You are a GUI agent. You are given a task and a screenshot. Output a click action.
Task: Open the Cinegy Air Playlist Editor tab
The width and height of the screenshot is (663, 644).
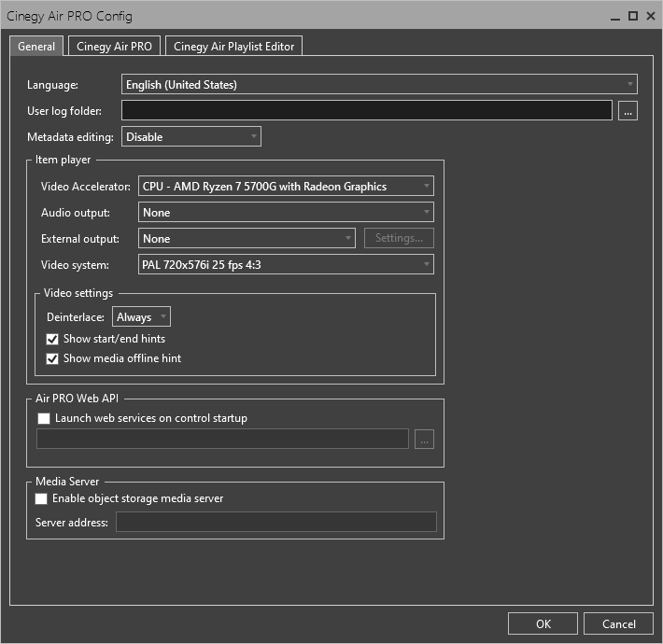(233, 46)
